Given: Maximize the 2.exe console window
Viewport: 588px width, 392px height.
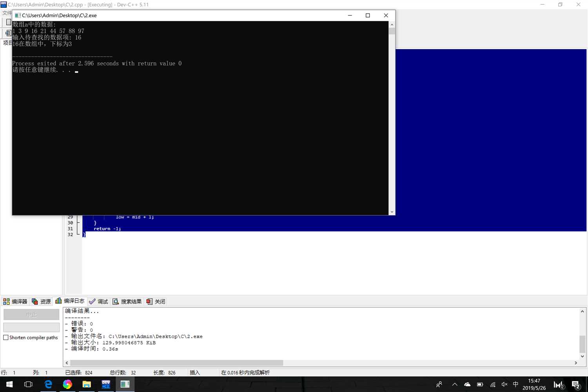Looking at the screenshot, I should coord(368,15).
